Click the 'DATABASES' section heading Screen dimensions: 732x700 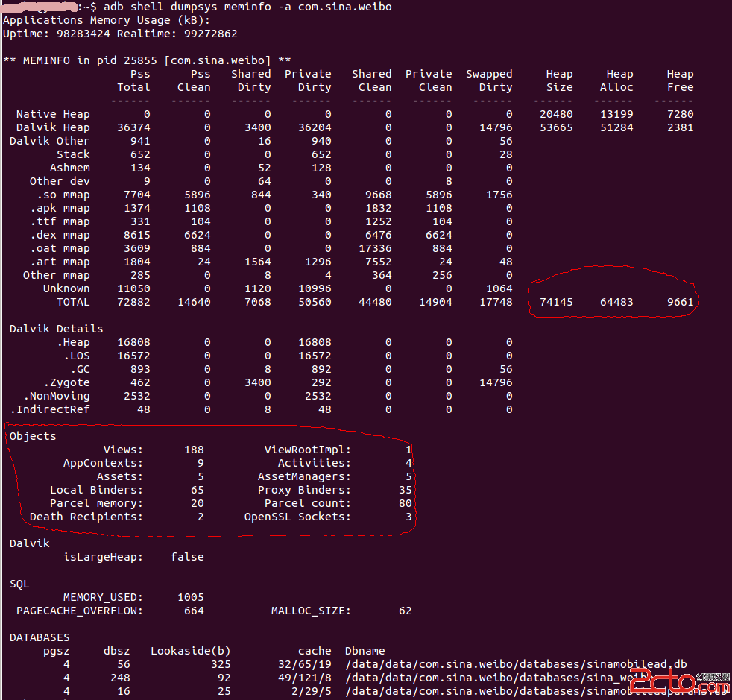point(40,638)
